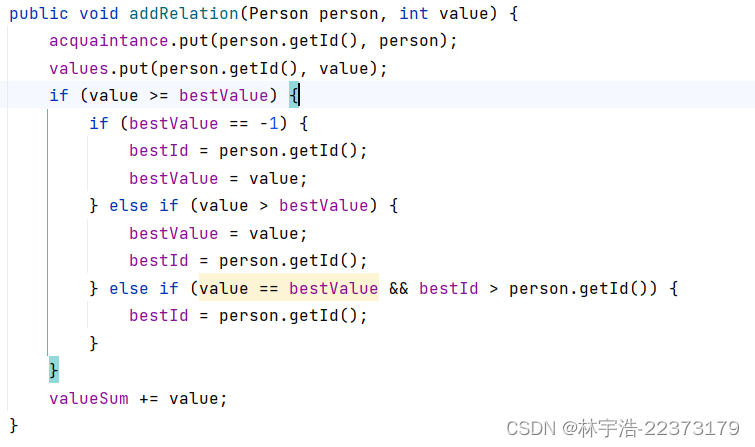Click the Person parameter type

pos(278,13)
